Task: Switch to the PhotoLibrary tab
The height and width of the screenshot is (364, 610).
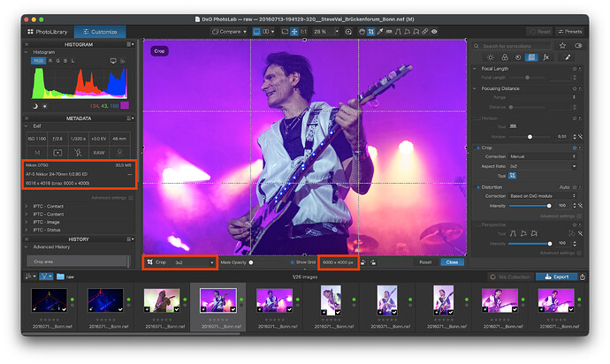Action: pos(49,31)
